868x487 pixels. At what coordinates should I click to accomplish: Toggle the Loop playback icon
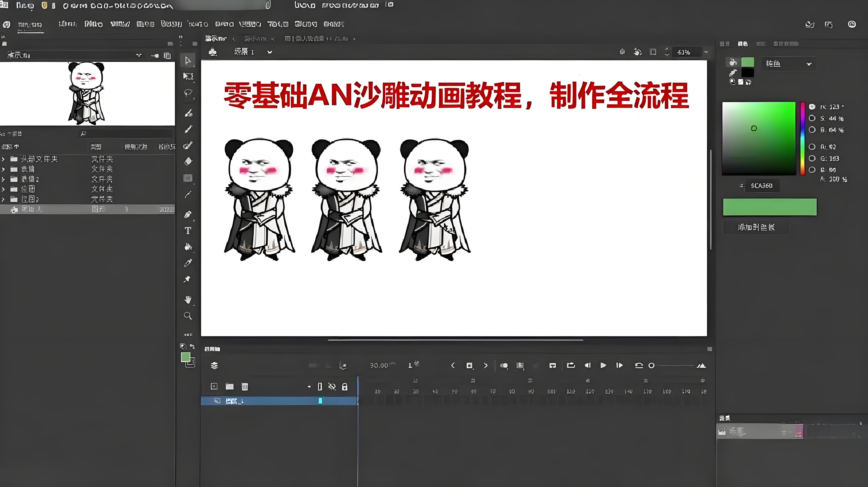[571, 365]
